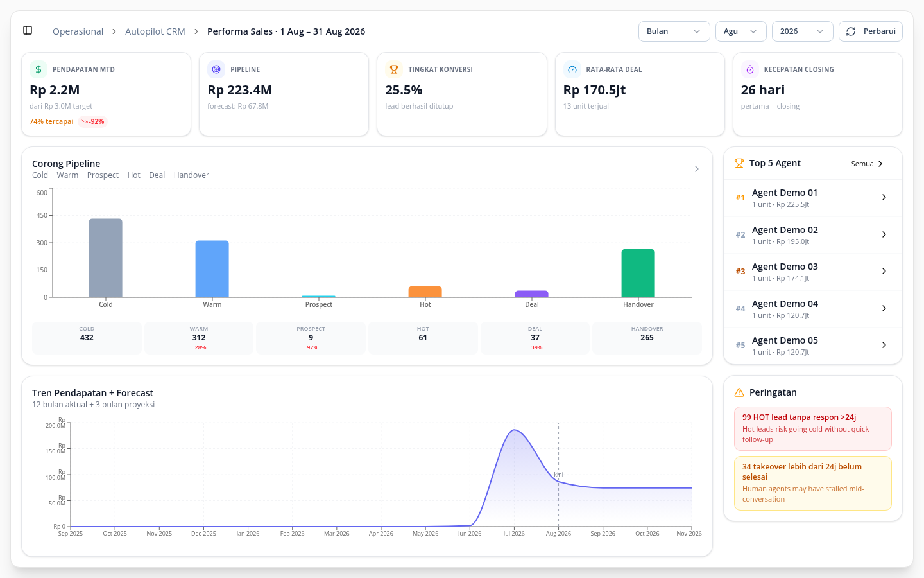Open the 34 takeover belum selesai alert
924x578 pixels.
(813, 483)
